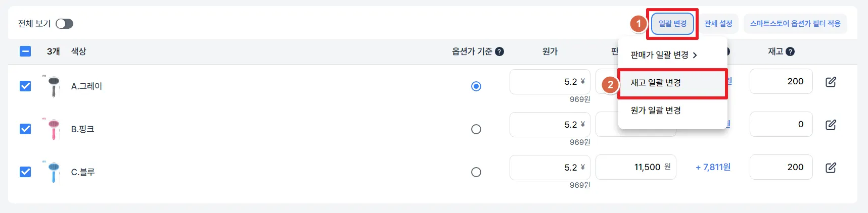Toggle the select-all header checkbox
The height and width of the screenshot is (213, 868).
[25, 51]
